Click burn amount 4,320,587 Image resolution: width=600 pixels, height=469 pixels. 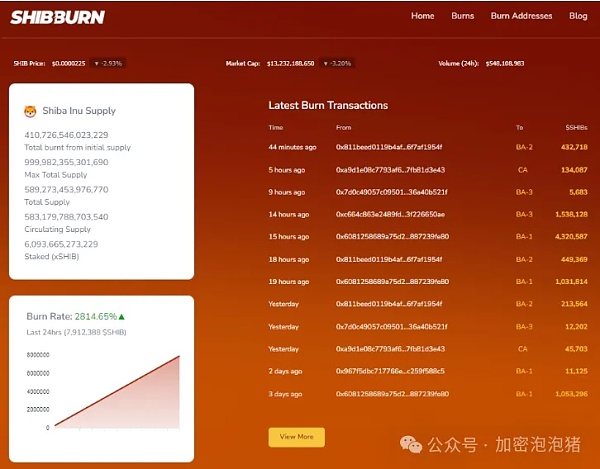click(x=571, y=237)
